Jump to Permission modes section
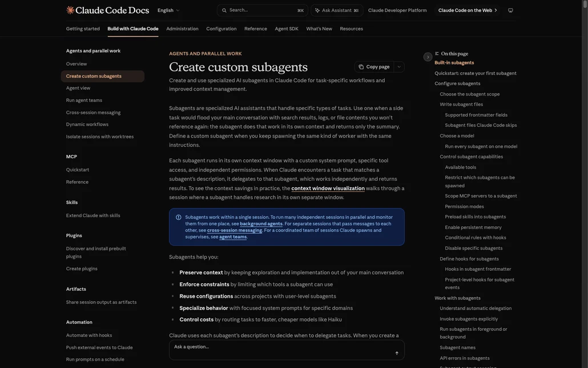588x368 pixels. [x=464, y=206]
